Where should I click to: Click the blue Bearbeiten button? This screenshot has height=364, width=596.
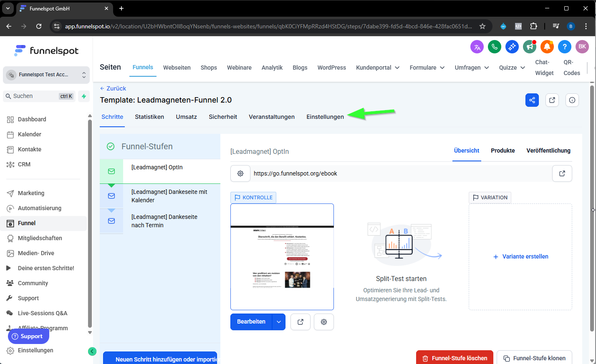click(251, 322)
